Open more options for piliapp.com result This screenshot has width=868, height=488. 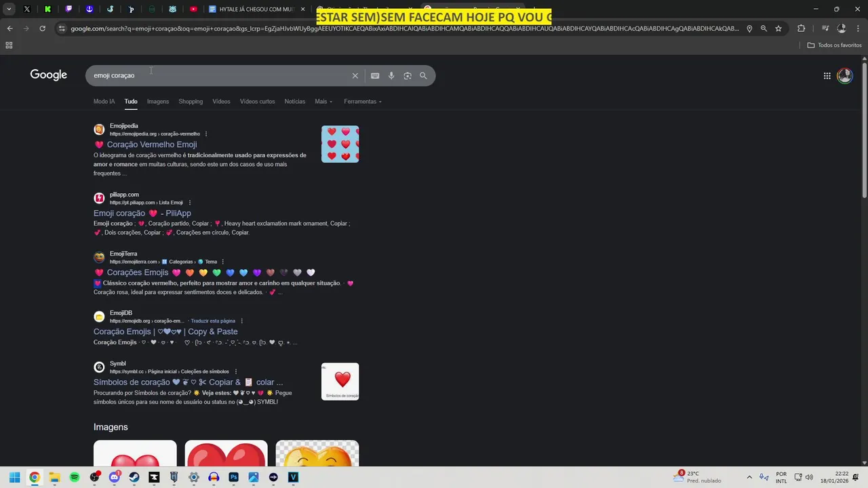coord(190,203)
